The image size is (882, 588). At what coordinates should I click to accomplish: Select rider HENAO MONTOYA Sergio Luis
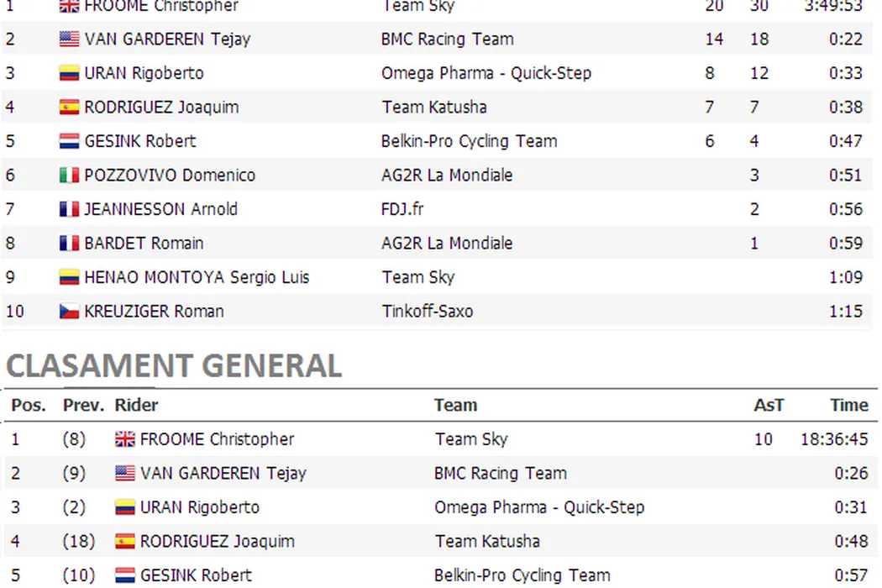click(x=197, y=278)
